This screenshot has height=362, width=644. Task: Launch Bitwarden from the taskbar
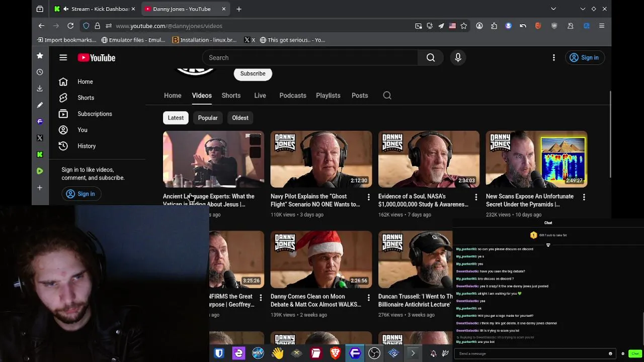click(x=219, y=353)
